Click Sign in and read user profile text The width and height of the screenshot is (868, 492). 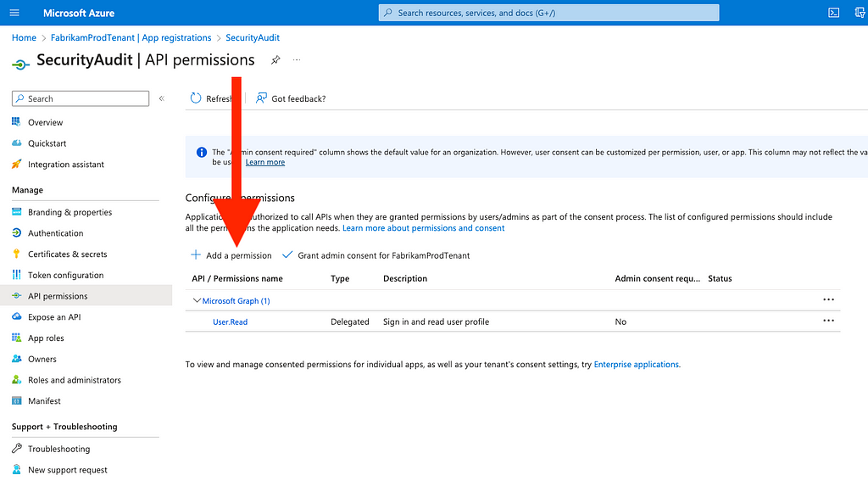coord(437,321)
